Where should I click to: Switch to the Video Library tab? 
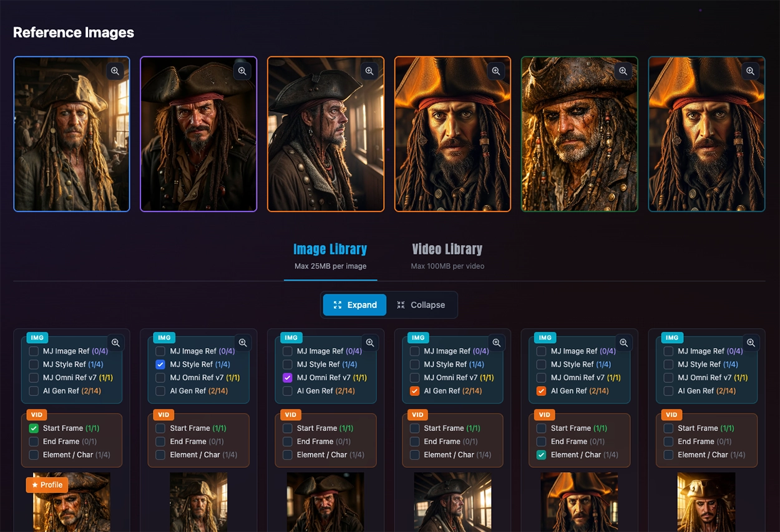click(447, 249)
